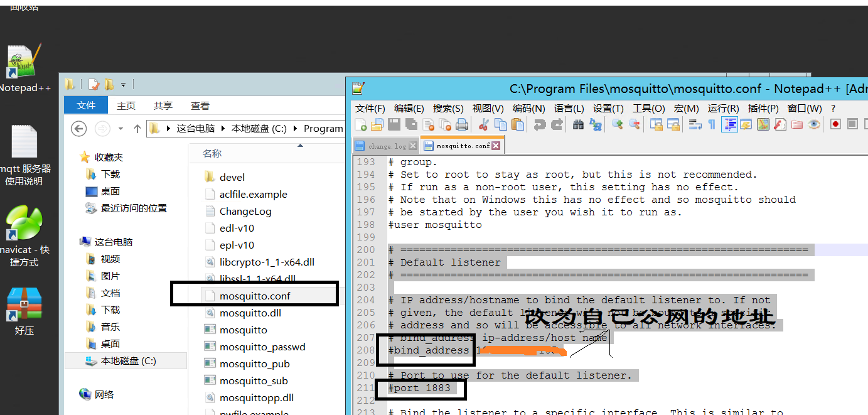Select the mosquitto.conf file in Explorer

pos(255,296)
